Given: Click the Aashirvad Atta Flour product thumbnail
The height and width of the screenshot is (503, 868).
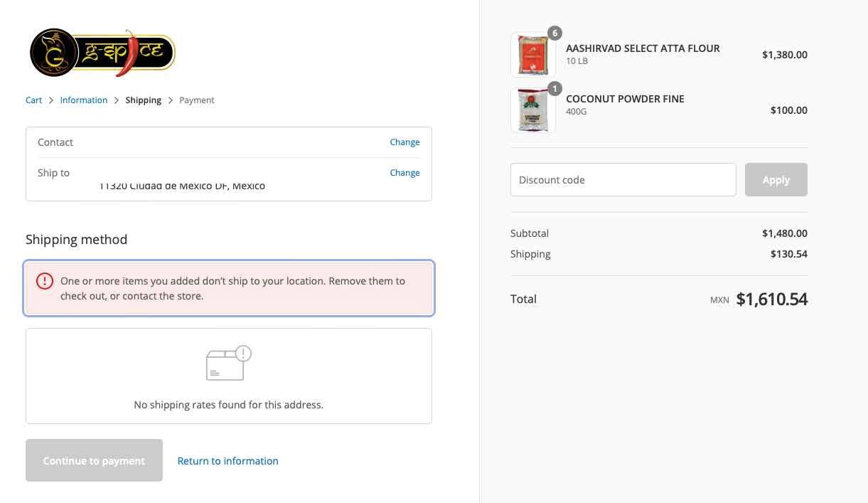Looking at the screenshot, I should pos(532,55).
